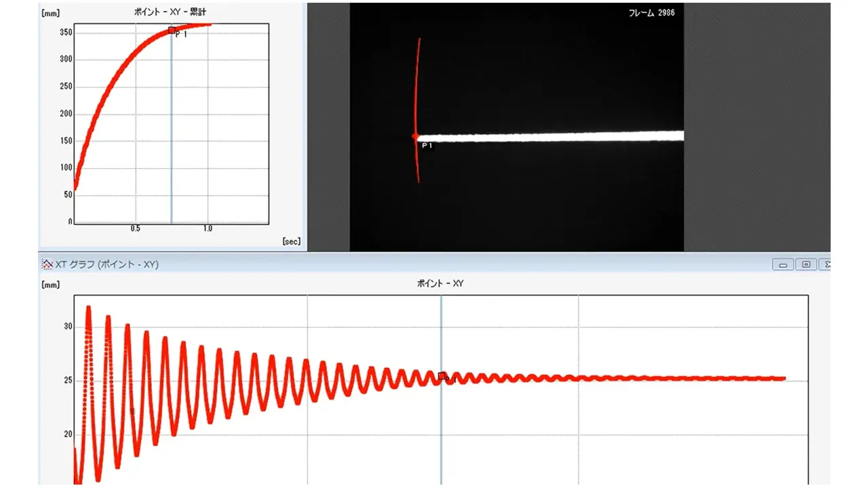Image resolution: width=868 pixels, height=488 pixels.
Task: Restore the XT グラフ window size
Action: coord(806,264)
